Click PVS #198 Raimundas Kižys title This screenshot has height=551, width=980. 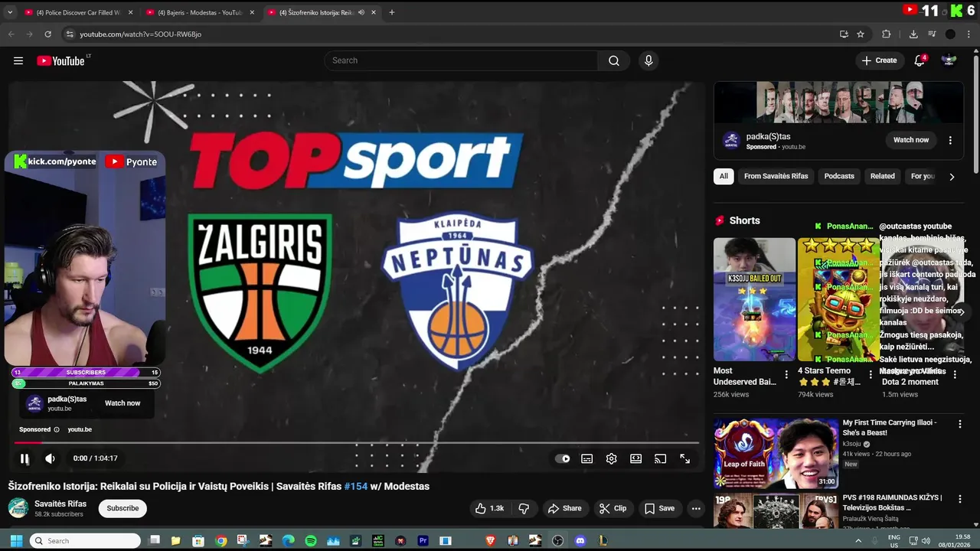pyautogui.click(x=892, y=502)
